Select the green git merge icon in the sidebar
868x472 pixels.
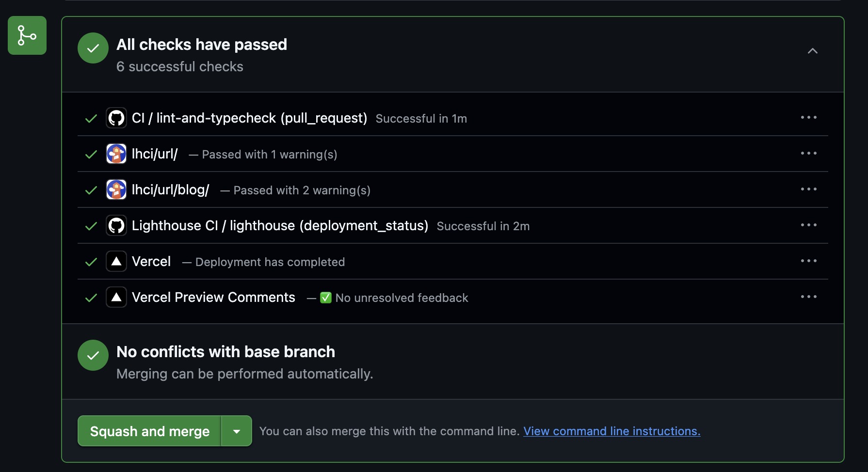[27, 35]
